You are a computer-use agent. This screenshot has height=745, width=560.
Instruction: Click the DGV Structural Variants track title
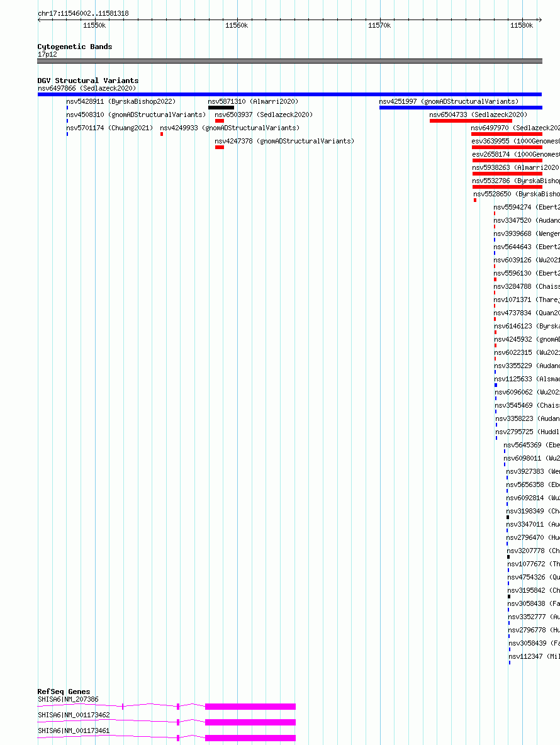[88, 81]
